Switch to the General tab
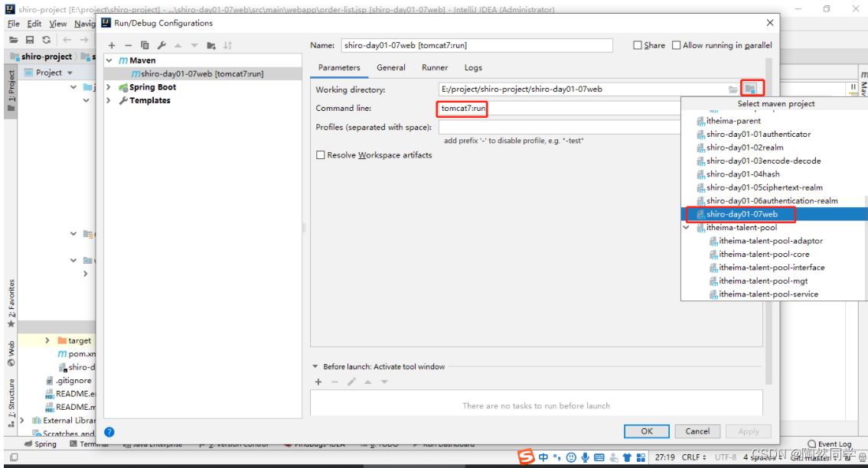 click(x=391, y=67)
